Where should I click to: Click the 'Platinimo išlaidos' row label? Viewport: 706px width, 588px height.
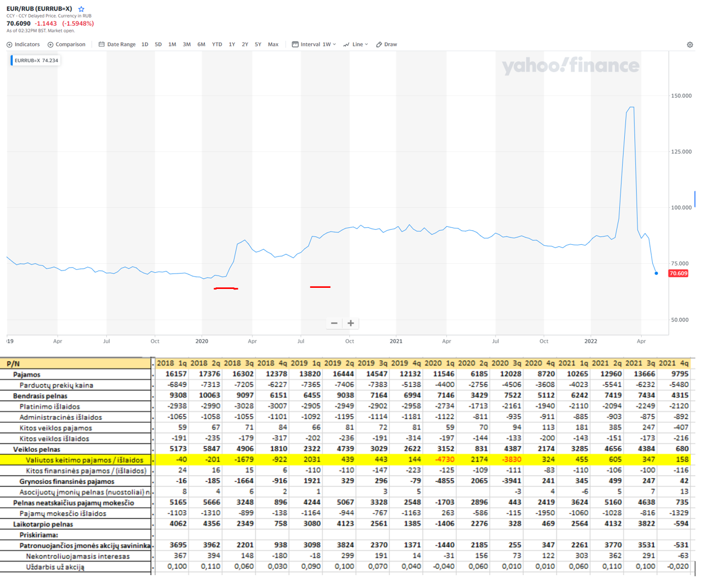50,407
